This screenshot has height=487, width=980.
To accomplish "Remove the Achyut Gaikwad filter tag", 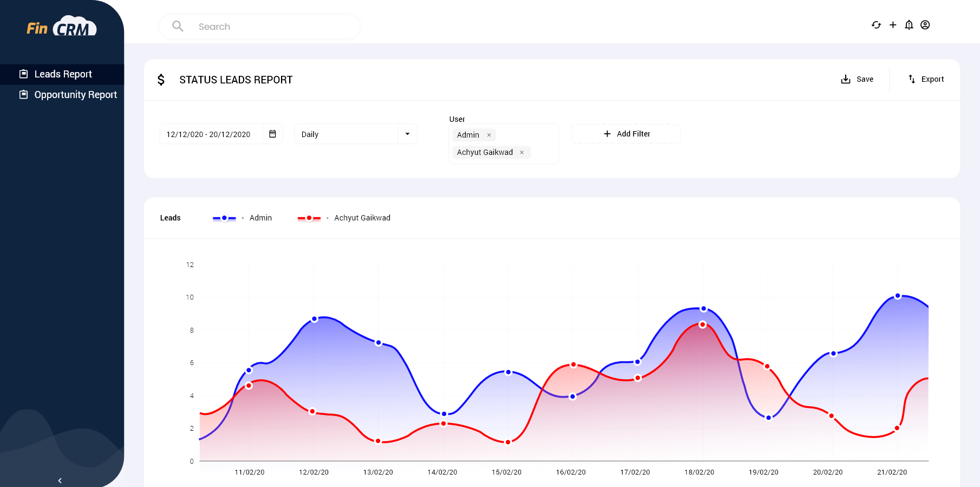I will (x=522, y=153).
